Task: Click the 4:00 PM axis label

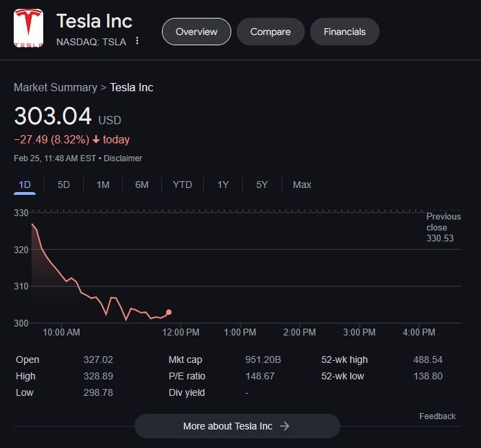Action: click(419, 332)
